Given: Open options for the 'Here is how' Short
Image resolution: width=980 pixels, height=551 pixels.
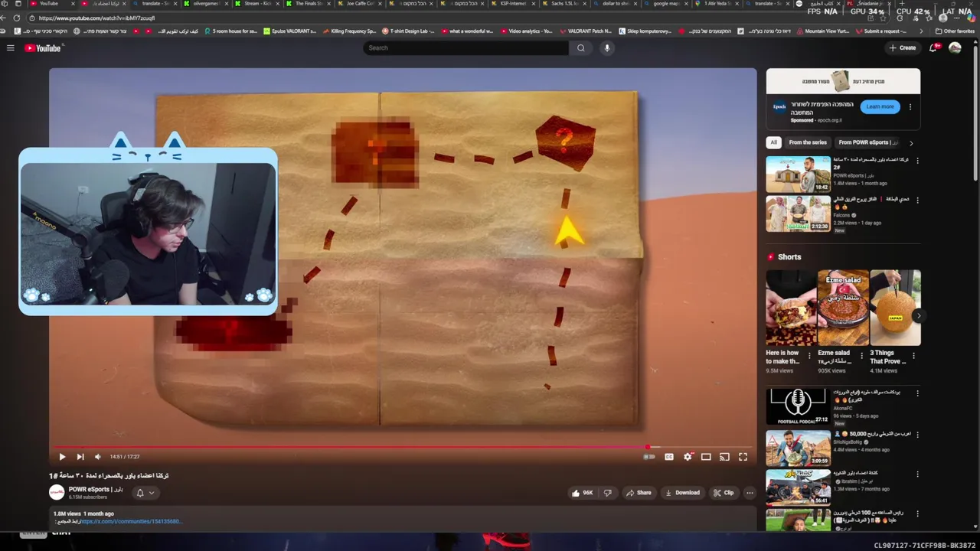Looking at the screenshot, I should pyautogui.click(x=809, y=356).
